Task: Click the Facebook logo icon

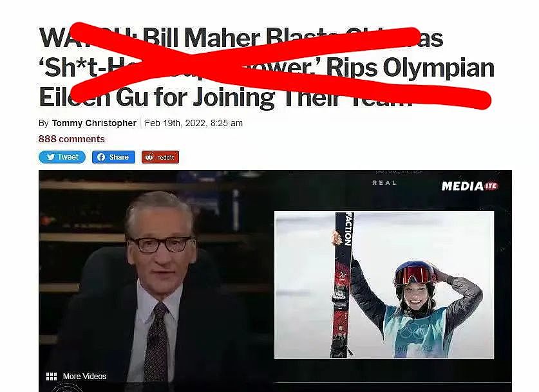Action: 101,157
